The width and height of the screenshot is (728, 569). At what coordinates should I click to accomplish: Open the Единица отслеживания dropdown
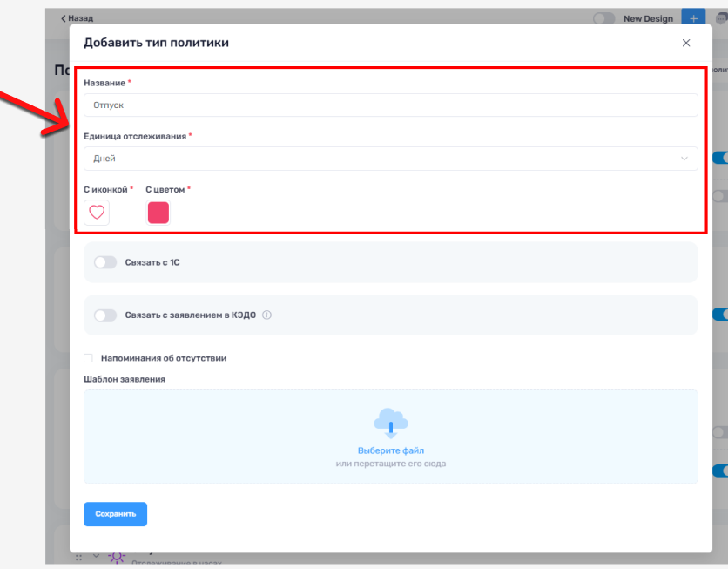(x=391, y=159)
